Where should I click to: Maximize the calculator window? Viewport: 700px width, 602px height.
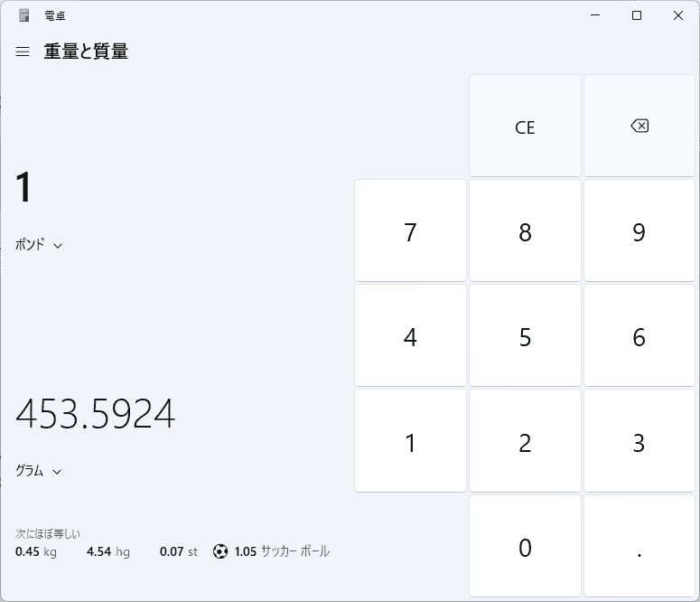point(637,15)
